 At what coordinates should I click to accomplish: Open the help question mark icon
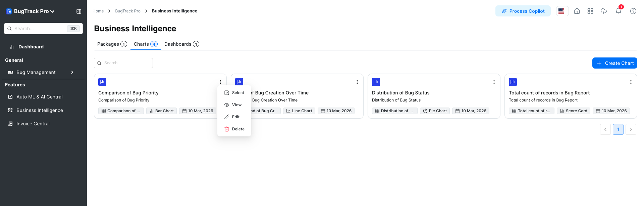[633, 11]
